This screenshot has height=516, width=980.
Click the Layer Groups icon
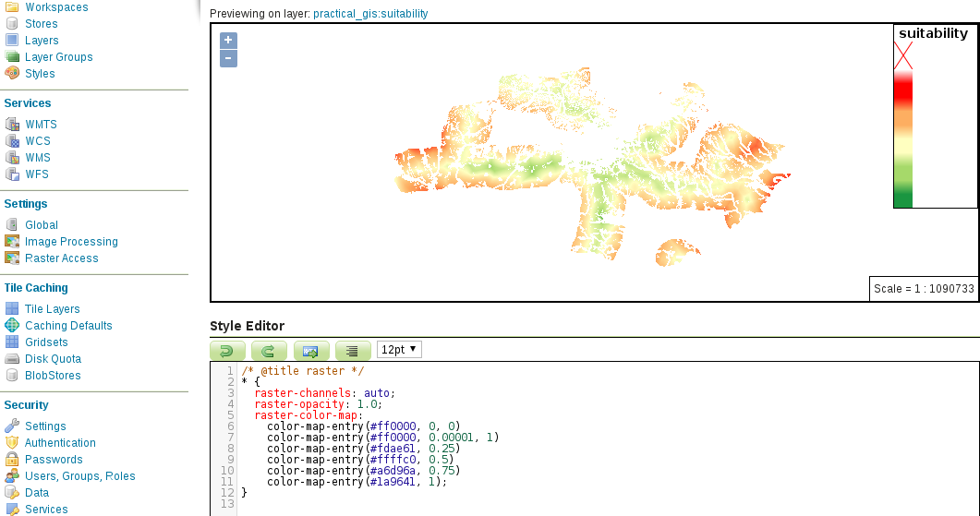click(x=12, y=57)
